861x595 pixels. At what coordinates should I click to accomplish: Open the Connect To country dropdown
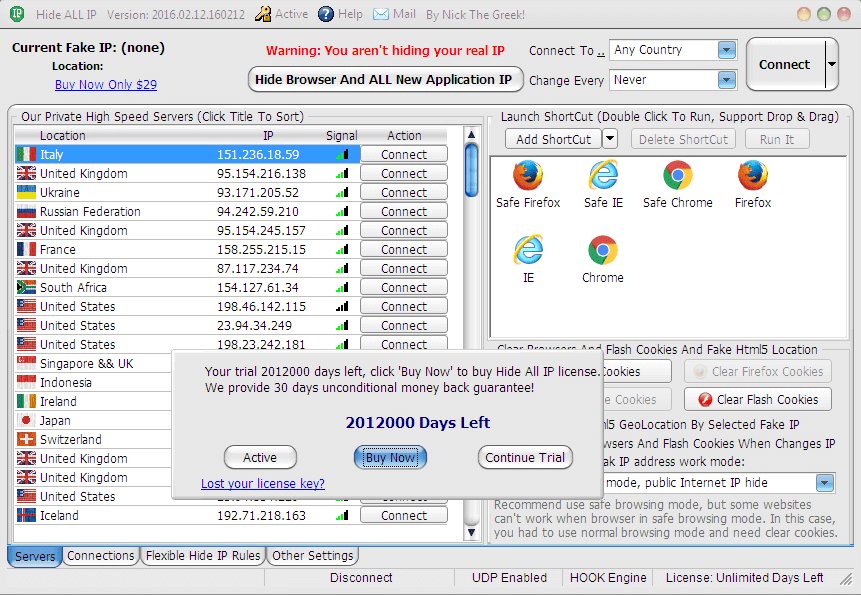point(726,50)
